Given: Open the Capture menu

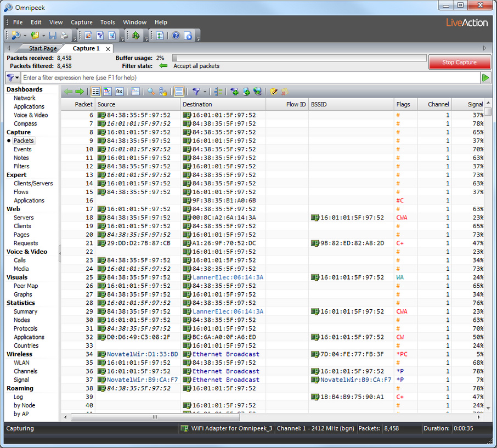Looking at the screenshot, I should 81,22.
